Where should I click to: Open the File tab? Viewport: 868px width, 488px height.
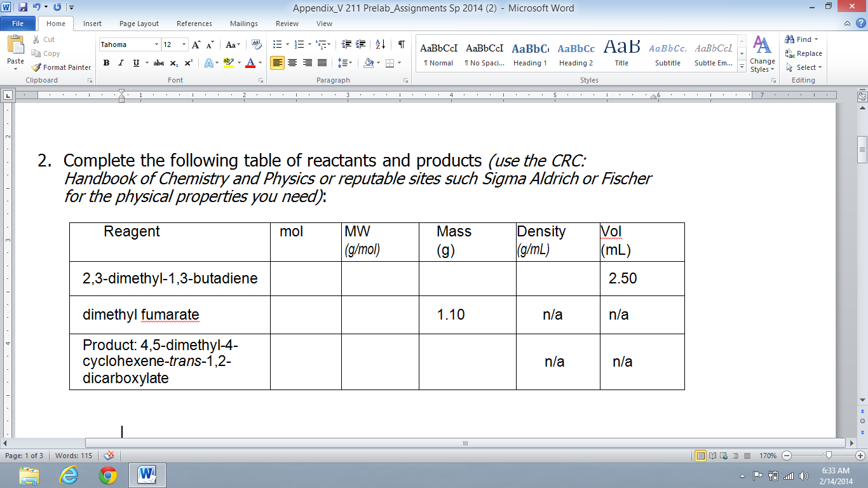[x=18, y=24]
